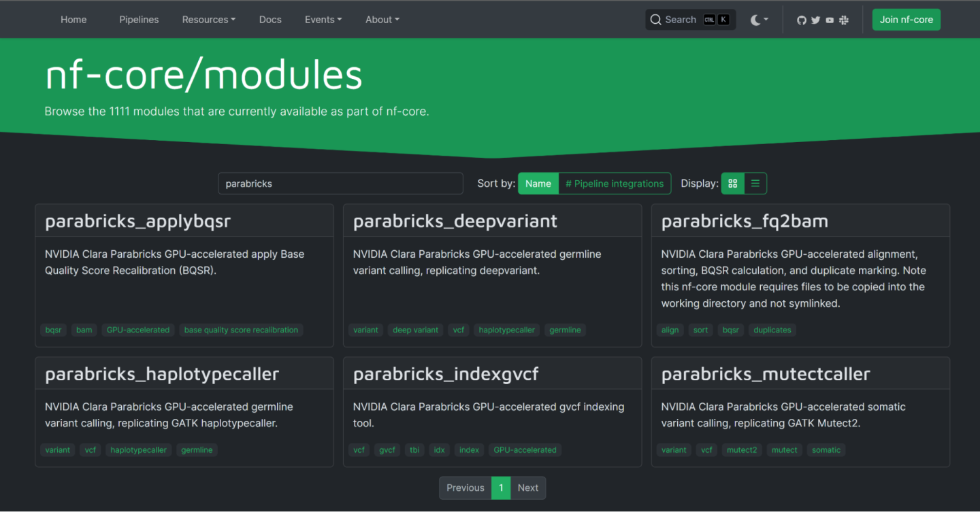
Task: Click the moon dark-mode icon
Action: pos(757,20)
